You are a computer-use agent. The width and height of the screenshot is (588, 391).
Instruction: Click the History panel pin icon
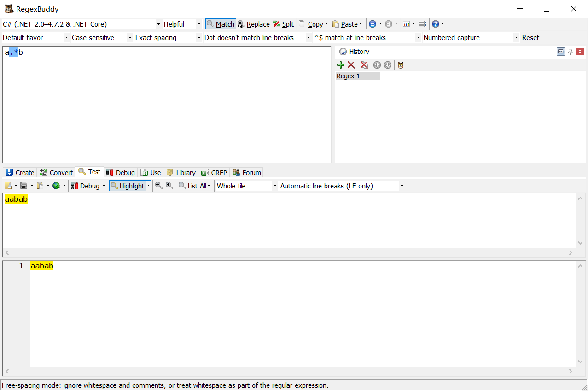pos(571,52)
